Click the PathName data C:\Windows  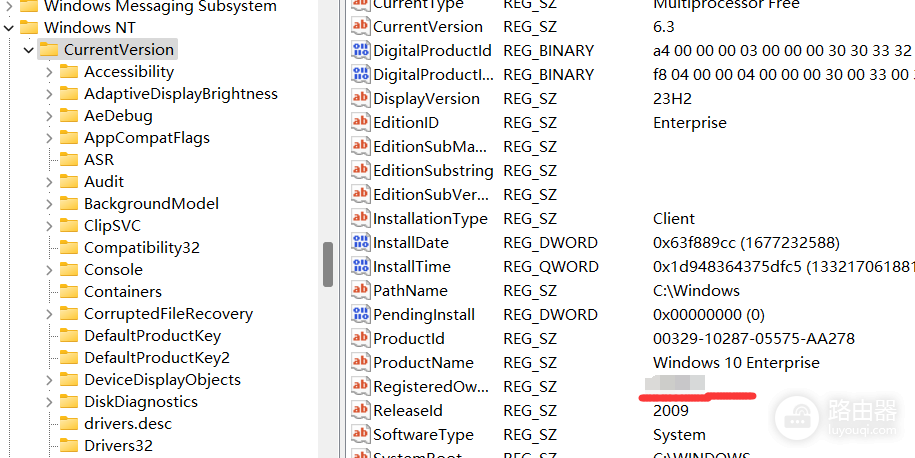tap(696, 291)
